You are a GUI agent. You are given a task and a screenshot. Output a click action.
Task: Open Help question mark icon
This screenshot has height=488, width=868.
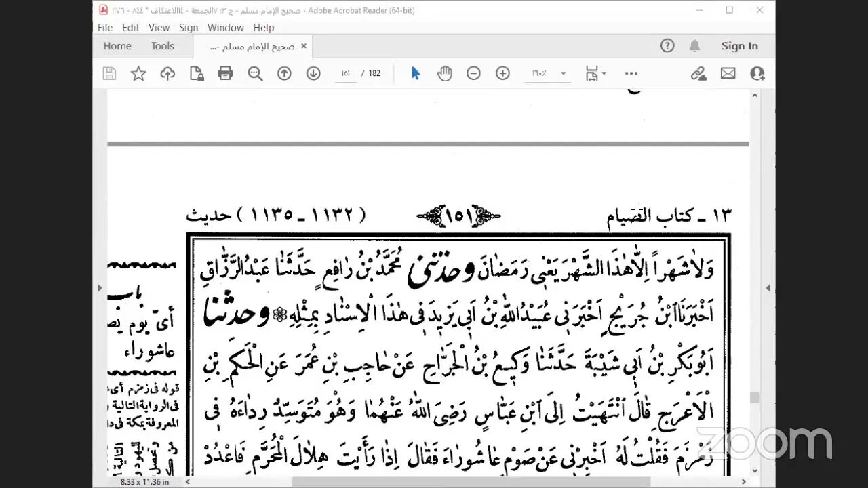(667, 46)
